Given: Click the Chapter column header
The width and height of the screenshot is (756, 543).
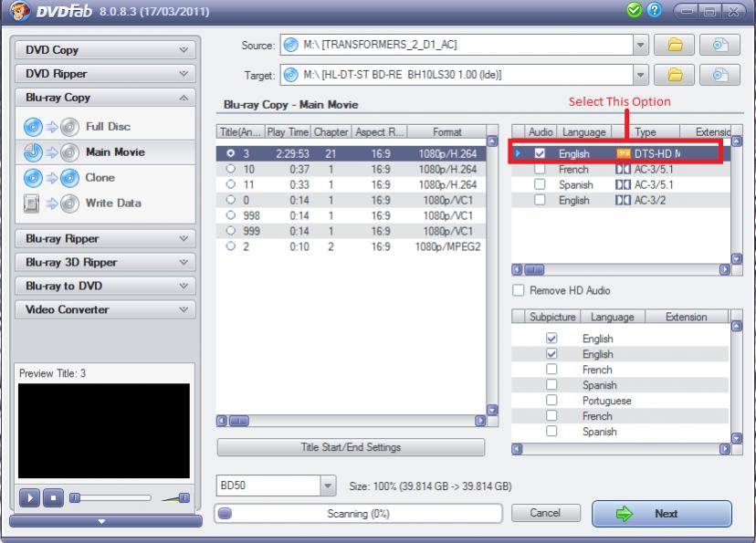Looking at the screenshot, I should (331, 132).
